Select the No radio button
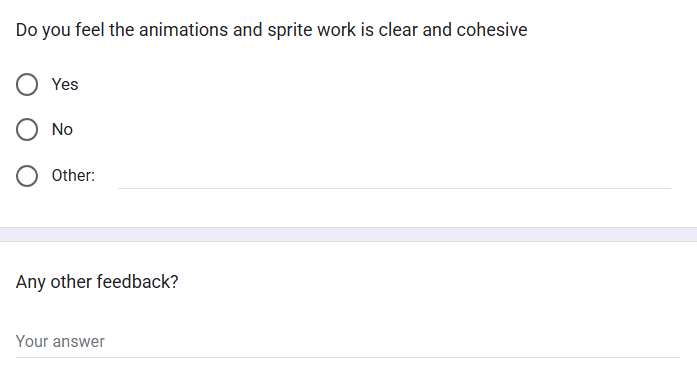Screen dimensions: 697x370 27,129
